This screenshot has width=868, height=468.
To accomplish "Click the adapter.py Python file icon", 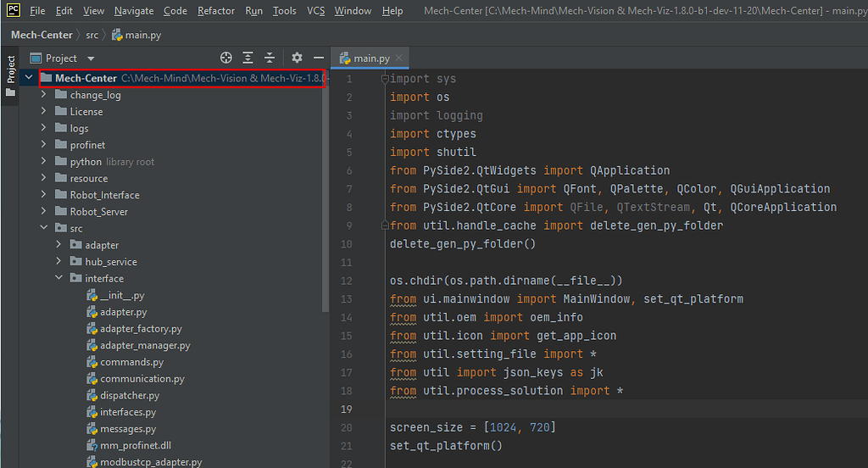I will [92, 312].
